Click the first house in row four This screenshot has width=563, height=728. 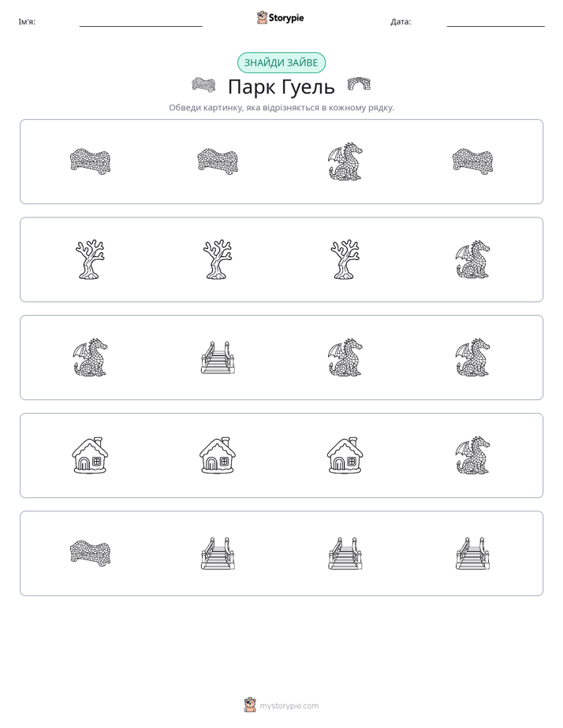coord(90,455)
